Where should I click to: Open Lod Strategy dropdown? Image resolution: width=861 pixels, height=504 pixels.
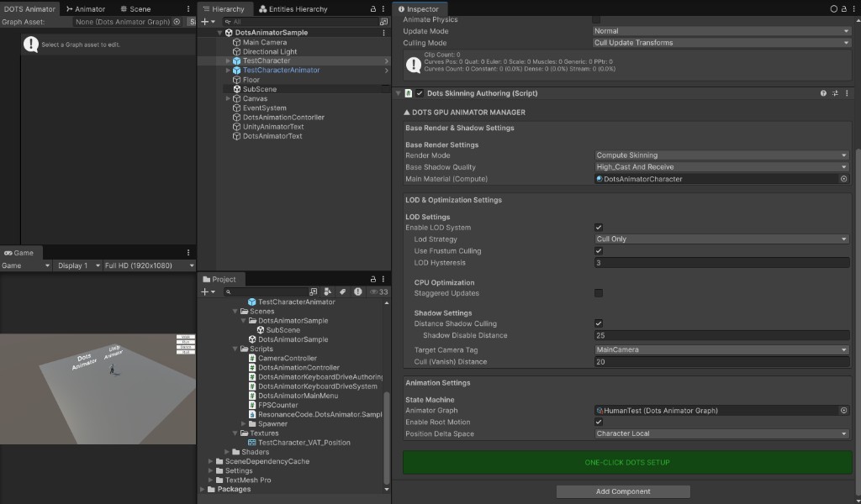[722, 239]
